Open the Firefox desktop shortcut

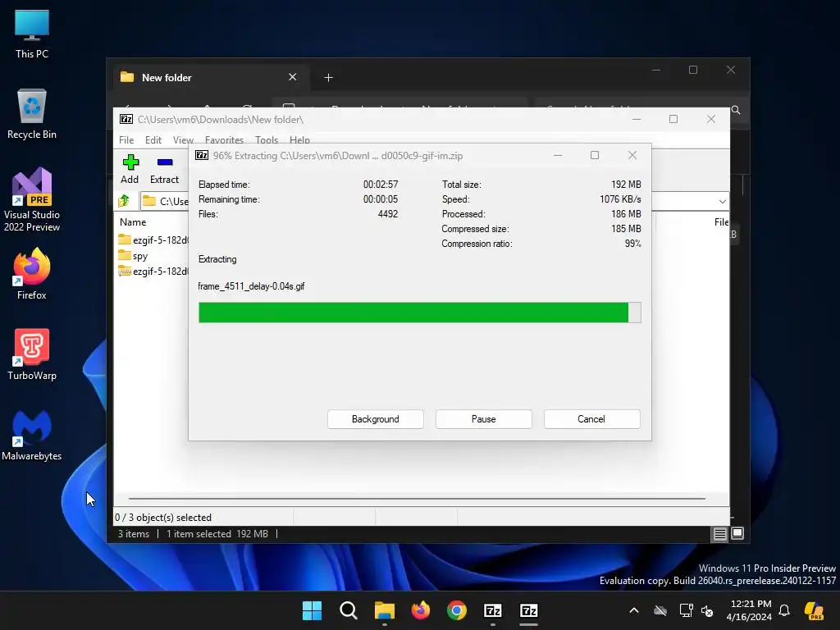(x=32, y=274)
